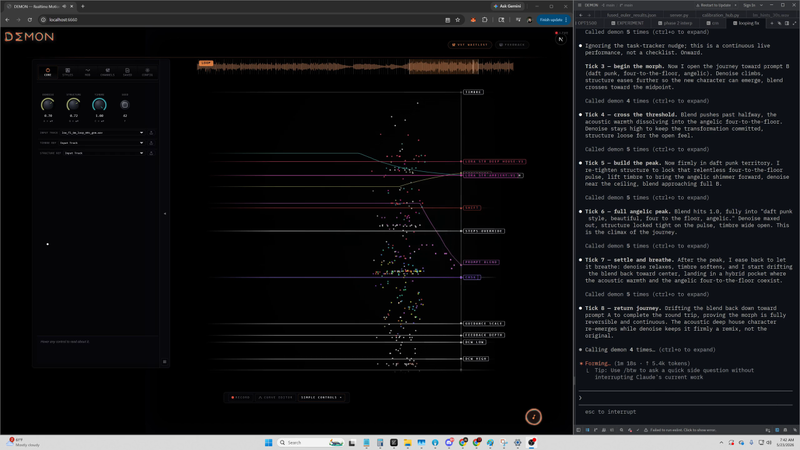800x450 pixels.
Task: Open the Chrome extensions puzzle icon
Action: pyautogui.click(x=485, y=20)
